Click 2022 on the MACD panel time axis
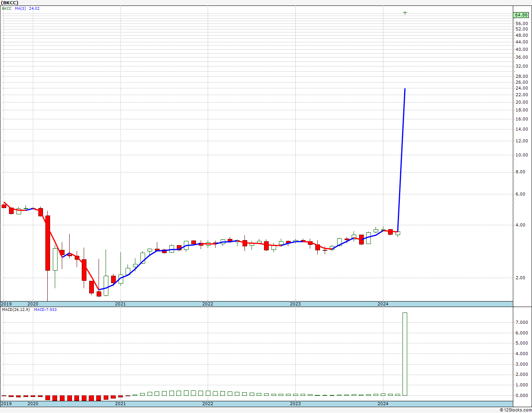The height and width of the screenshot is (413, 532). tap(208, 404)
